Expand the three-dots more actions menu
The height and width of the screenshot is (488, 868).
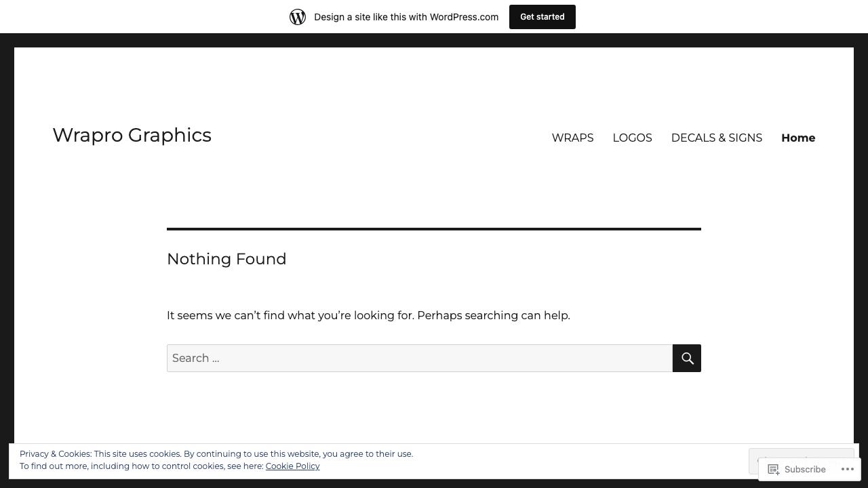(847, 469)
